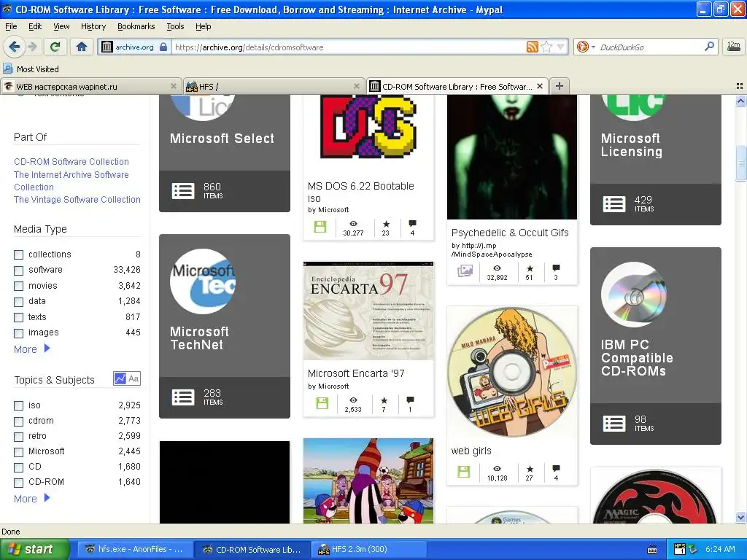Click the floppy icon under Microsoft Encarta '97

pyautogui.click(x=322, y=403)
